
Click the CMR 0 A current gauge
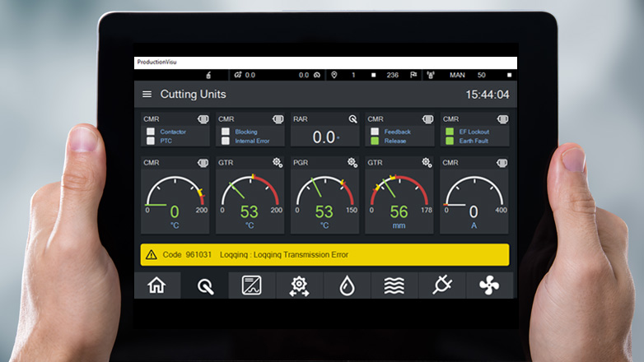(x=474, y=196)
